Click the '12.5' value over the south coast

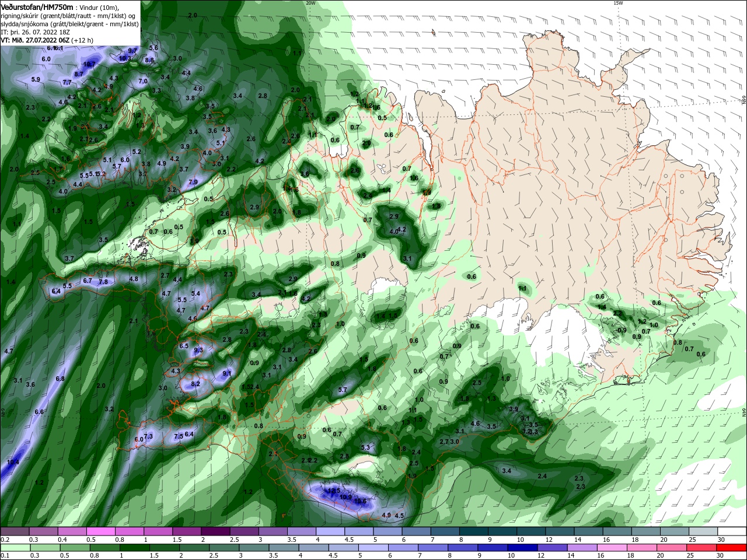click(x=333, y=491)
